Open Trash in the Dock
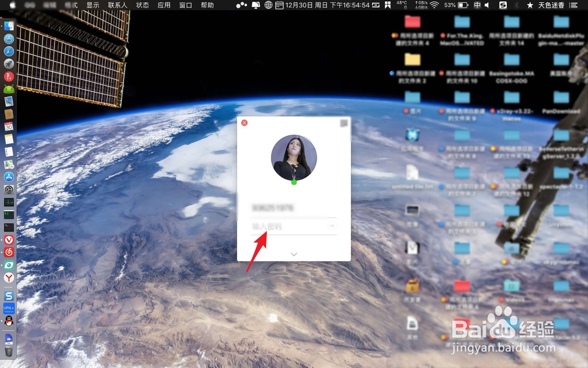 pyautogui.click(x=9, y=352)
